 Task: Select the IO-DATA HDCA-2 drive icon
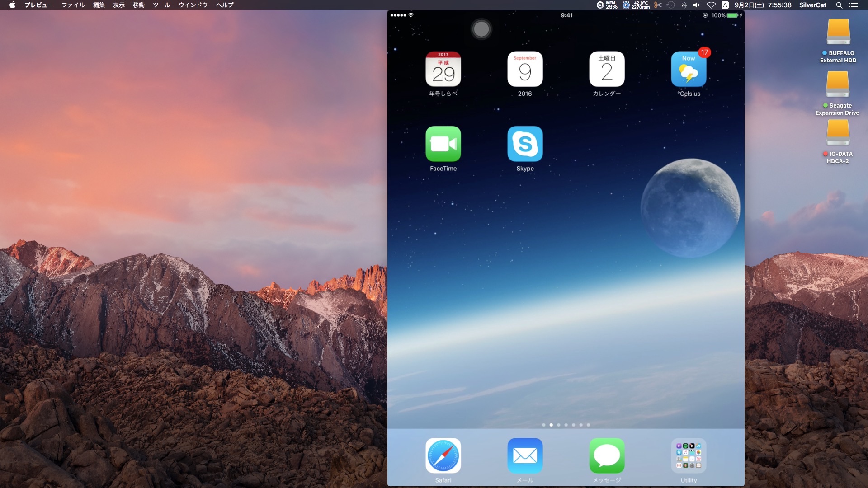point(838,133)
